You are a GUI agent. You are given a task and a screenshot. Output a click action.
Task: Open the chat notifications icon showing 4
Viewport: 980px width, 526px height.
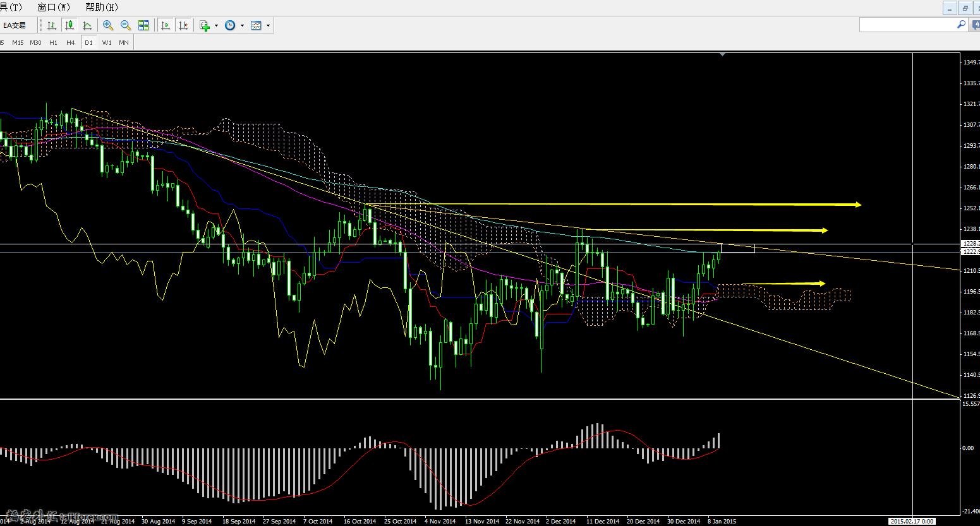tap(976, 25)
